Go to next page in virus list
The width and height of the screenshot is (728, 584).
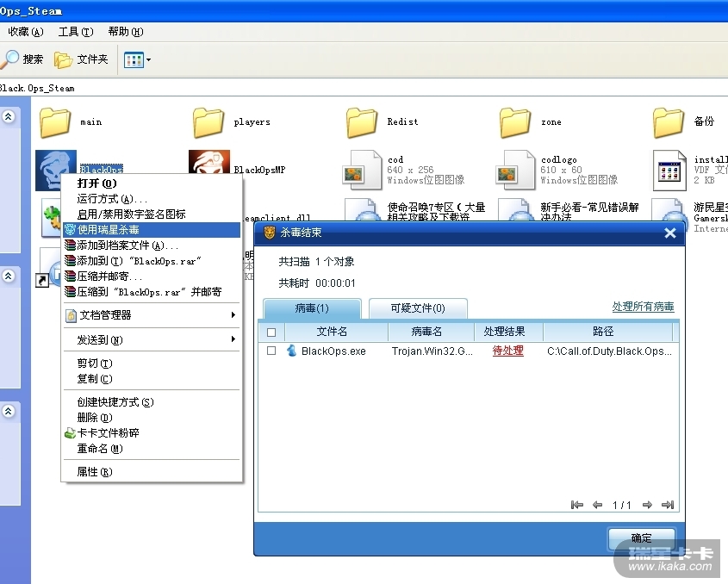(x=647, y=505)
